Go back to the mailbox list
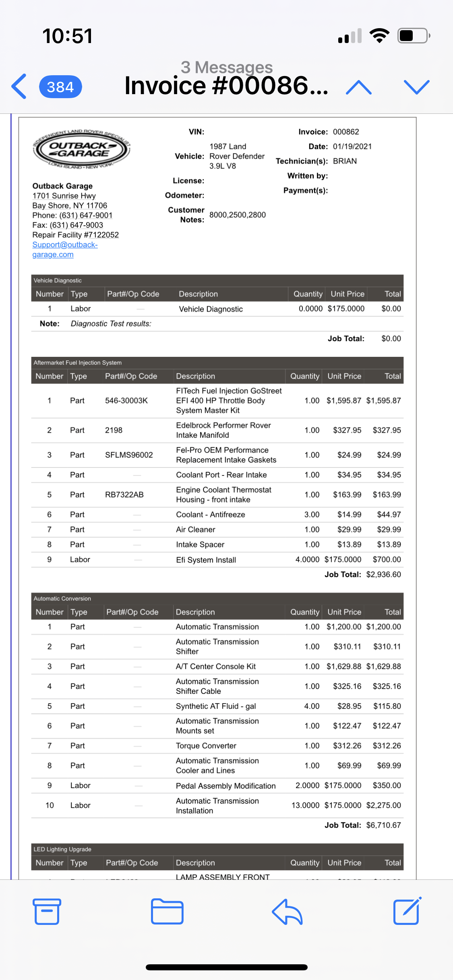Viewport: 453px width, 980px height. [x=19, y=86]
